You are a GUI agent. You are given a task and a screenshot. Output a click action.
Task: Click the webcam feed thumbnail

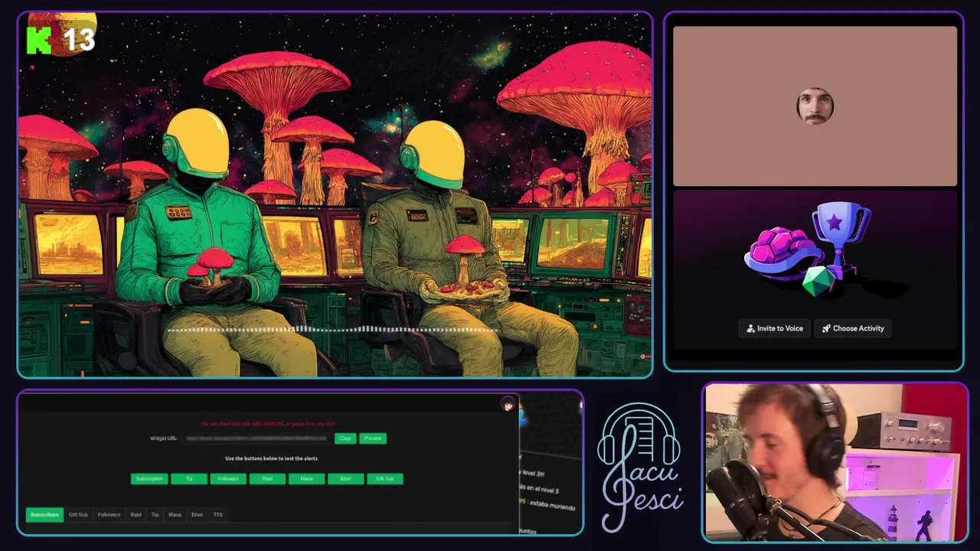[x=835, y=462]
